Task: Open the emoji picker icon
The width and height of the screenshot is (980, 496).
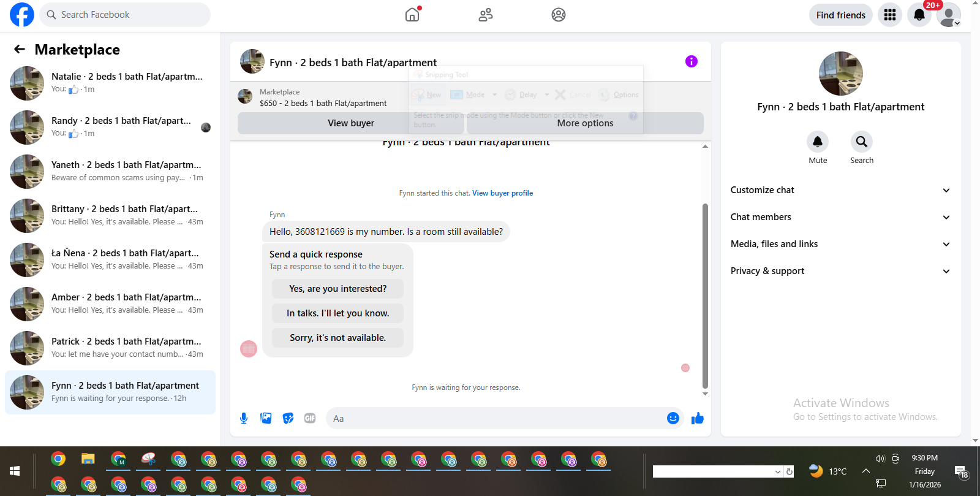Action: click(673, 418)
